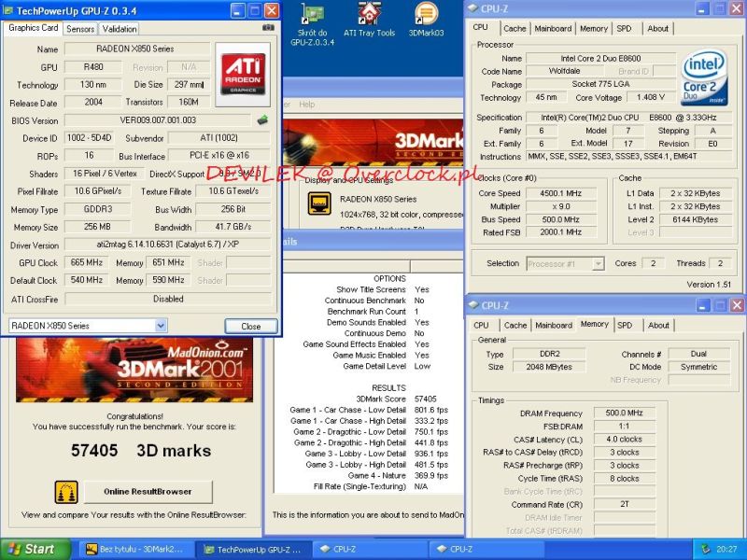
Task: Open the Skrót do GPU-Z.0.3.4 desktop shortcut
Action: tap(313, 24)
